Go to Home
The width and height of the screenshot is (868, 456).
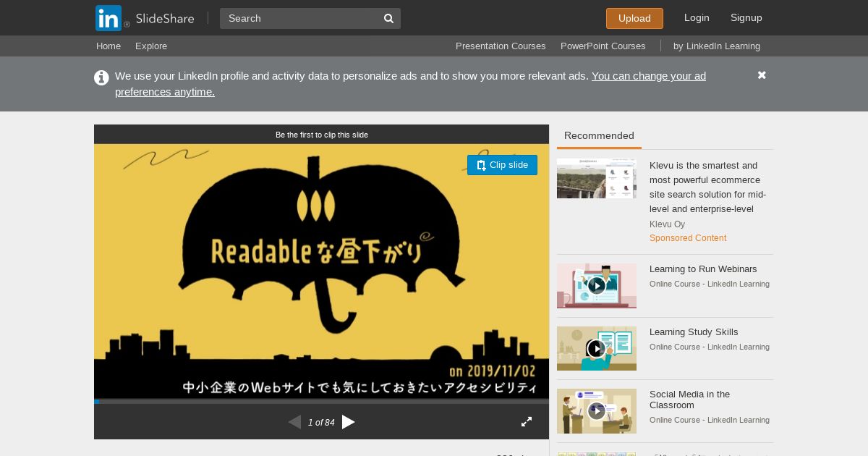tap(109, 46)
